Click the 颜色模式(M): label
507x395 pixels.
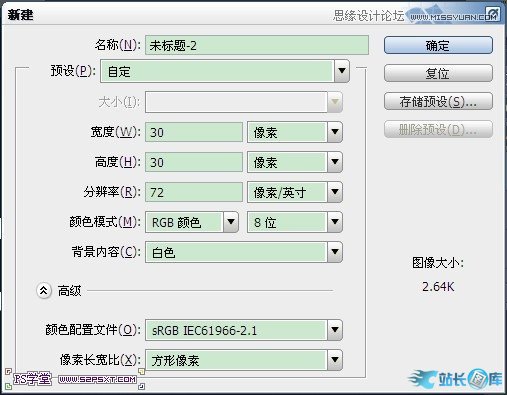click(x=105, y=222)
